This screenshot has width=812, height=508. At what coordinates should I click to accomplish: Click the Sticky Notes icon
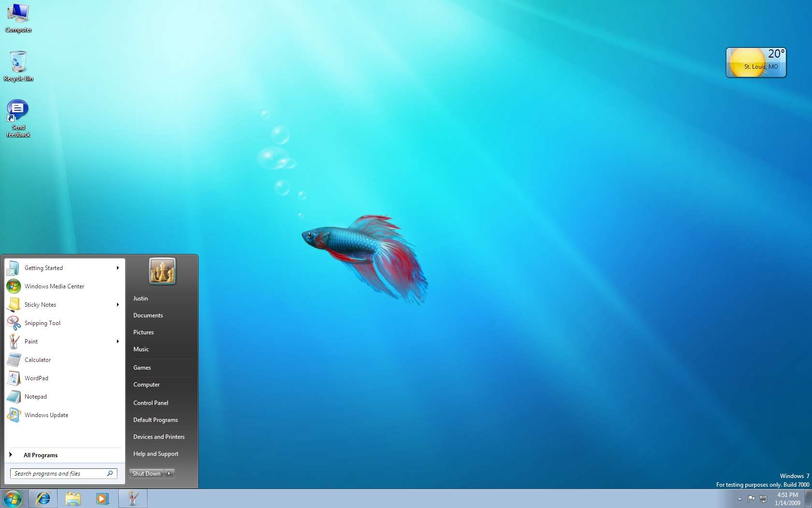pos(14,305)
